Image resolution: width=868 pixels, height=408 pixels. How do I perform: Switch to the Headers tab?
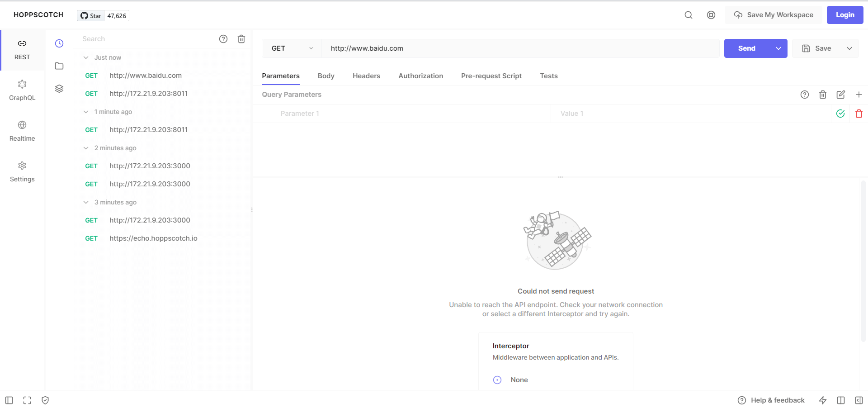(x=366, y=76)
